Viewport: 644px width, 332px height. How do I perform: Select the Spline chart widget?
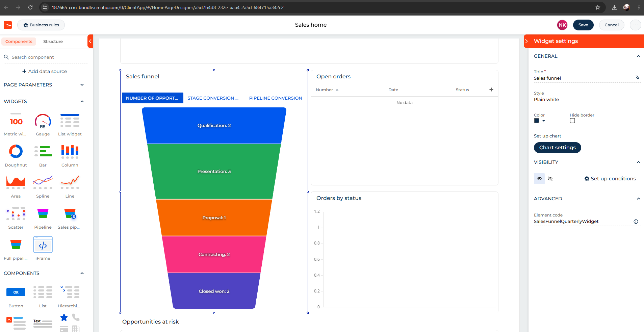(43, 182)
